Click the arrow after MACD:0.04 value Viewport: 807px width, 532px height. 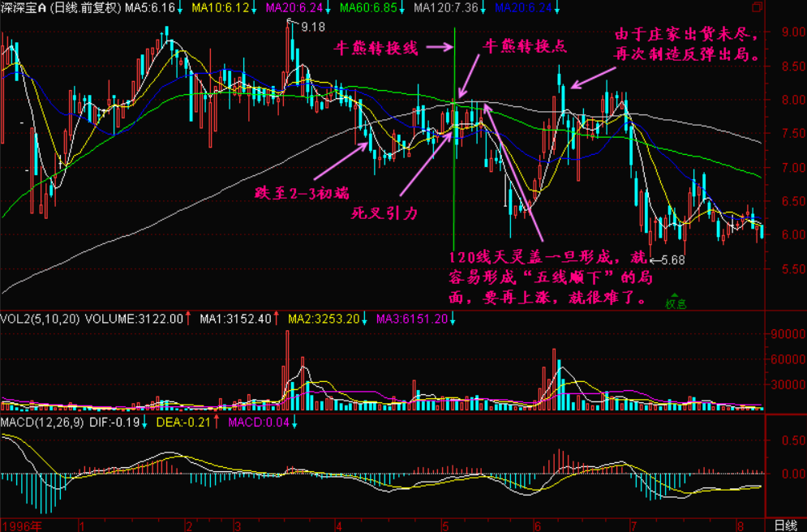point(295,423)
